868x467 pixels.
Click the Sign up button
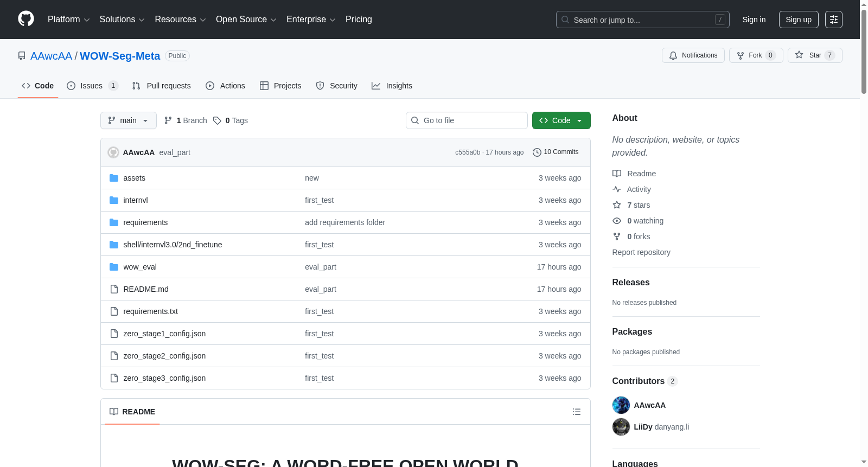[799, 20]
